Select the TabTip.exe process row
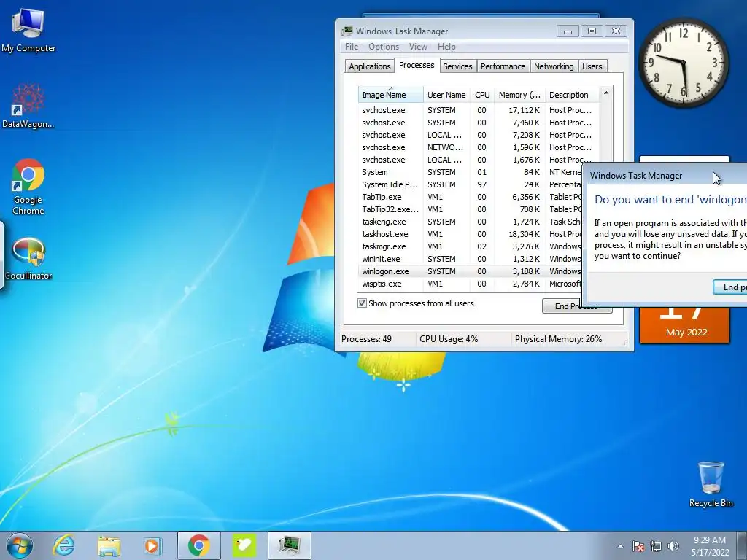The image size is (747, 560). pyautogui.click(x=469, y=197)
